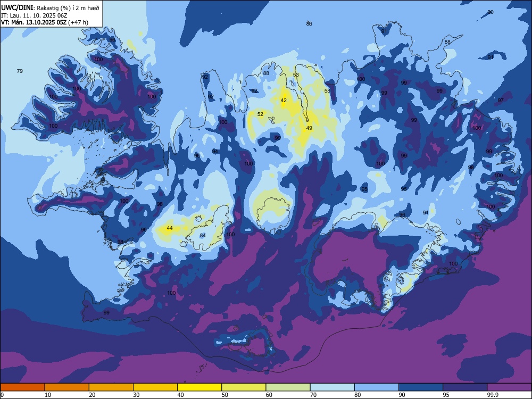This screenshot has width=532, height=399.
Task: Click the valid time 'VT: Mán. 13.10.2025 05Z'
Action: tap(34, 22)
